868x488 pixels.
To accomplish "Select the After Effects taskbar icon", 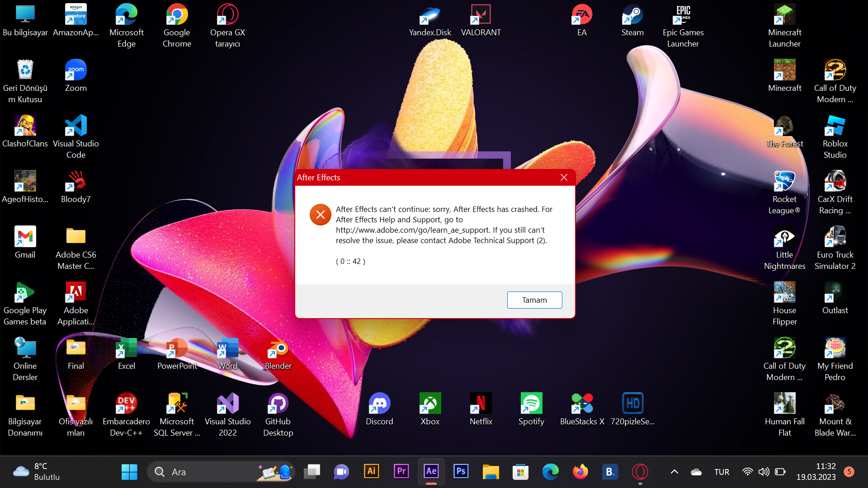I will tap(430, 471).
